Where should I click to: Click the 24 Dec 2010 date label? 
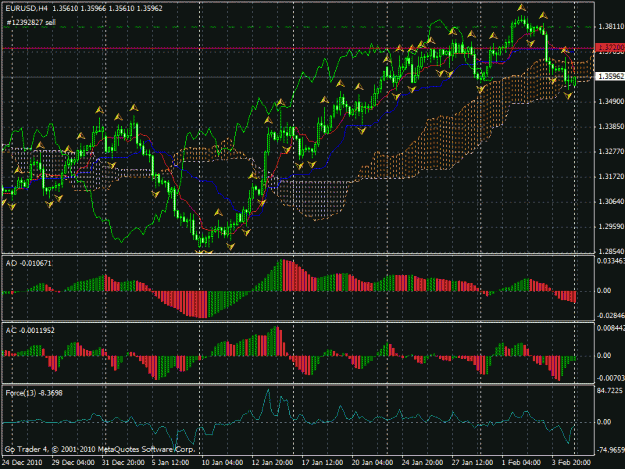pyautogui.click(x=22, y=463)
